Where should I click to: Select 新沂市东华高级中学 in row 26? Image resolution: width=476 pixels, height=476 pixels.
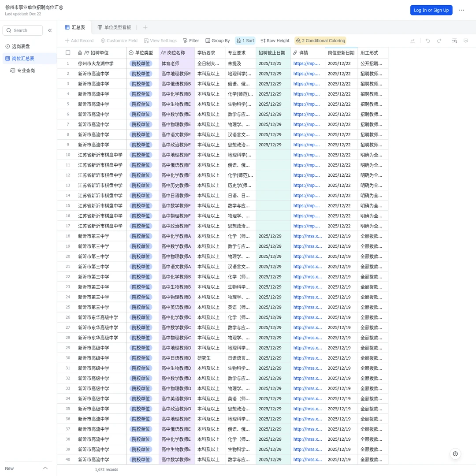pos(101,317)
